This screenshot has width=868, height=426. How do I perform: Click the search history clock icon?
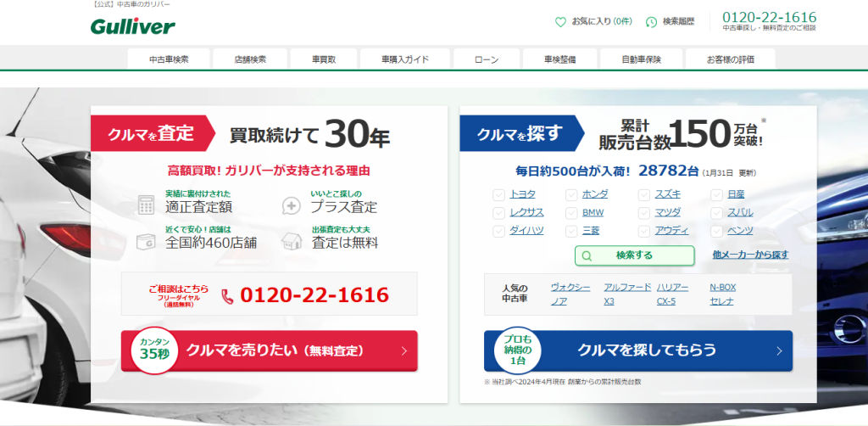pos(652,22)
